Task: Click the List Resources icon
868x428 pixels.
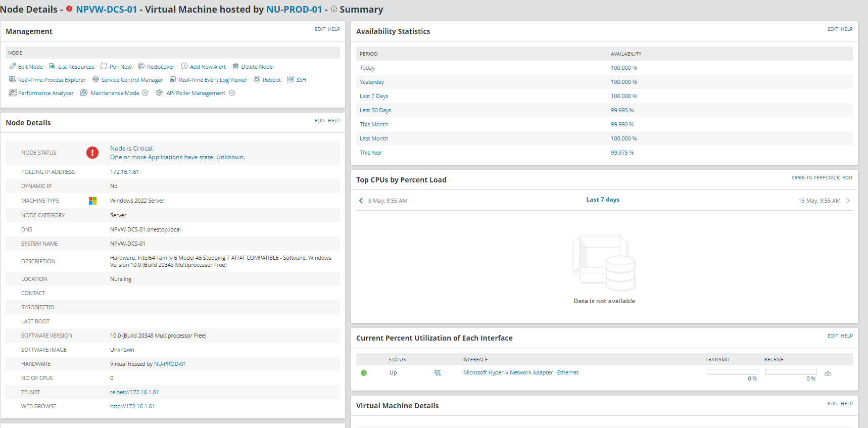Action: (53, 66)
